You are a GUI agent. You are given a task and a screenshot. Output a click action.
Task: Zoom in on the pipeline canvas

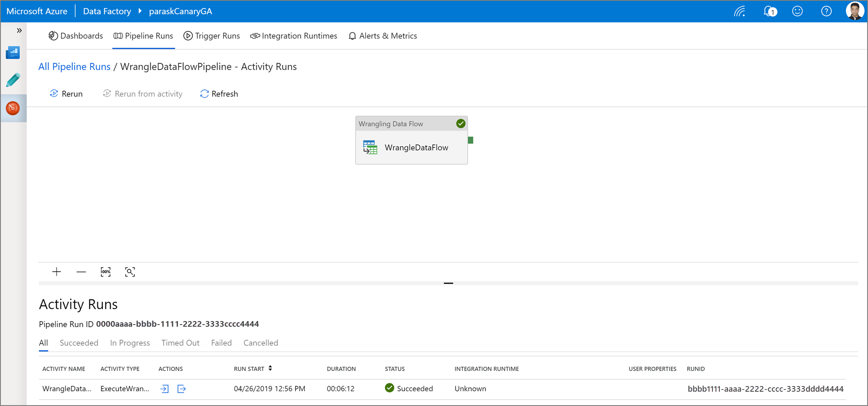click(x=56, y=272)
